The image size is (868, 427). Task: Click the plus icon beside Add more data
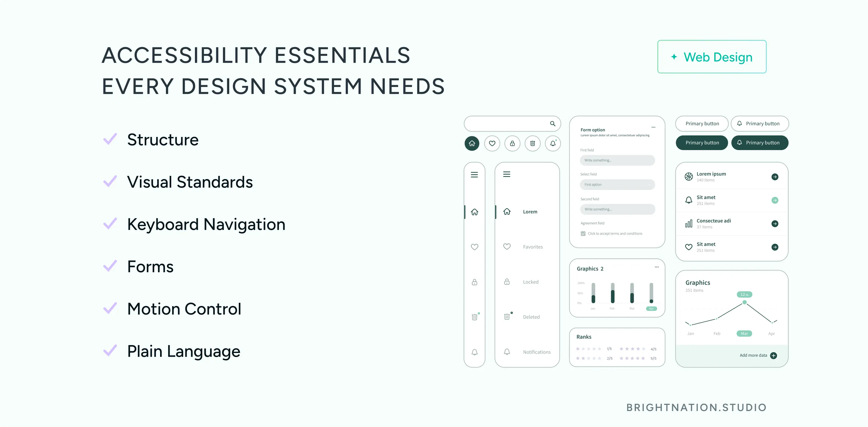coord(774,355)
